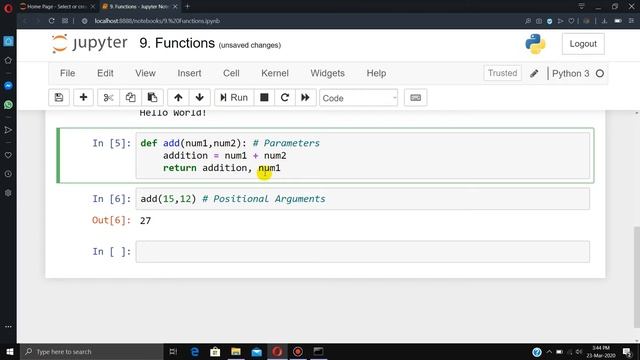Cut selected cells with the scissors icon
The width and height of the screenshot is (640, 360).
pyautogui.click(x=108, y=98)
